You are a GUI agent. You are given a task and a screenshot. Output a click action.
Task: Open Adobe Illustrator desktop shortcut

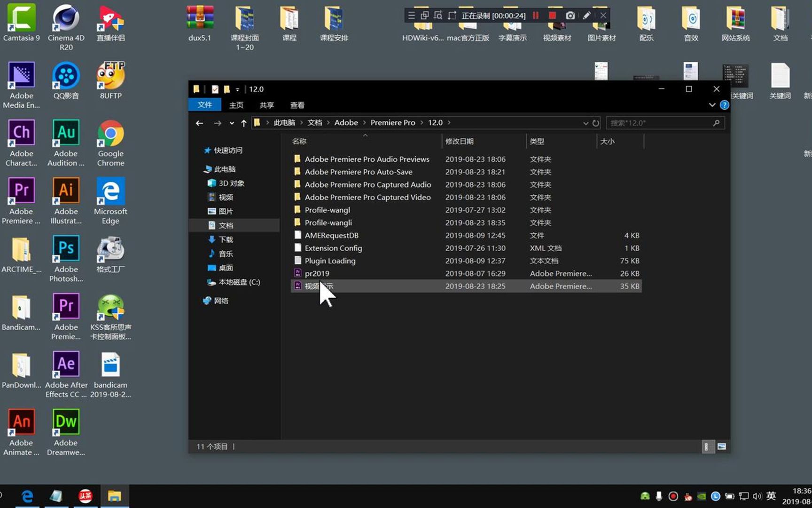point(66,201)
